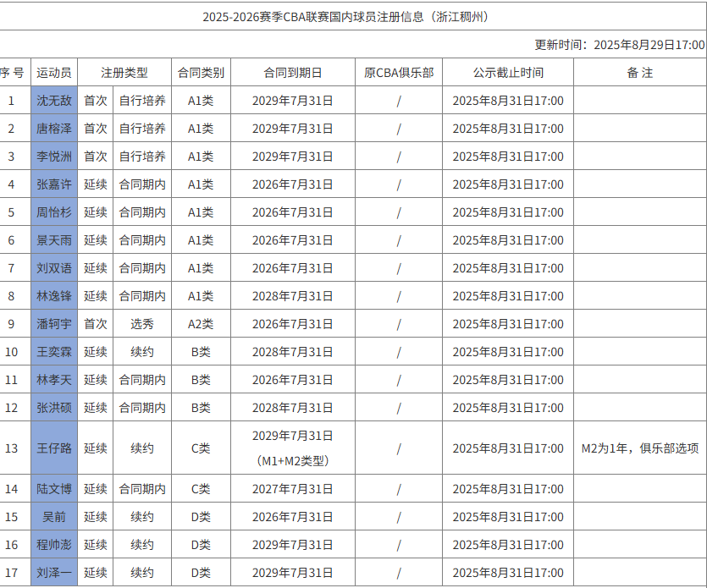Screen dimensions: 707x588
Task: Select player name 程帅澎
Action: tap(54, 545)
